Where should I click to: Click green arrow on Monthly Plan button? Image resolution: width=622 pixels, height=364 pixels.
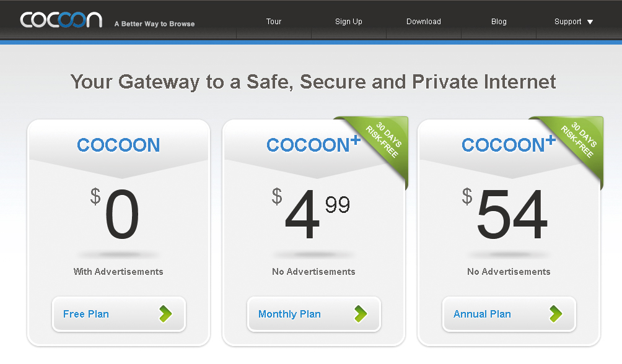point(360,314)
